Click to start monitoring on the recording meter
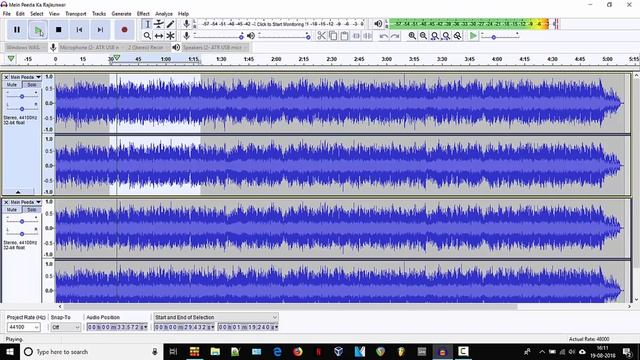The image size is (640, 360). tap(280, 24)
